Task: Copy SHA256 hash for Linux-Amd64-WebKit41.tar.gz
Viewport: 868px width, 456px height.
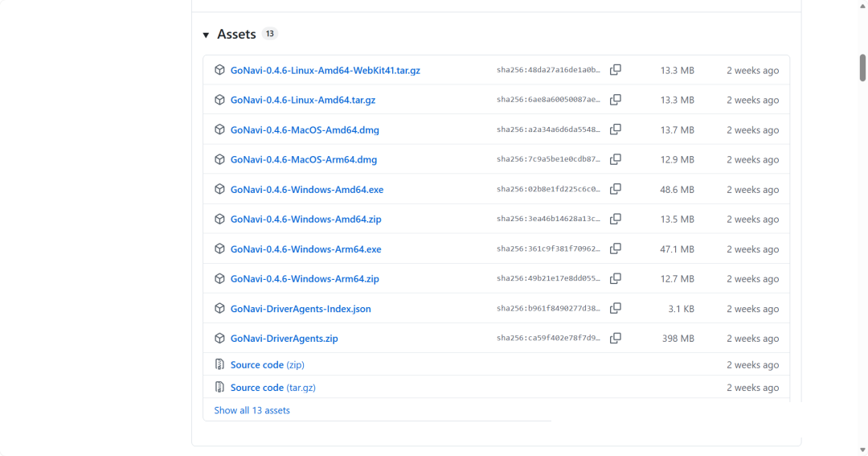Action: tap(616, 70)
